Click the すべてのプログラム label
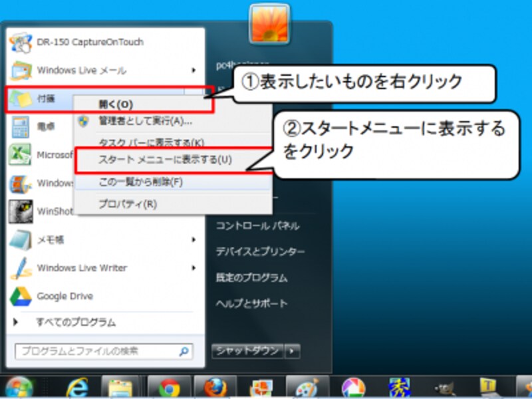The height and width of the screenshot is (399, 532). (x=76, y=322)
